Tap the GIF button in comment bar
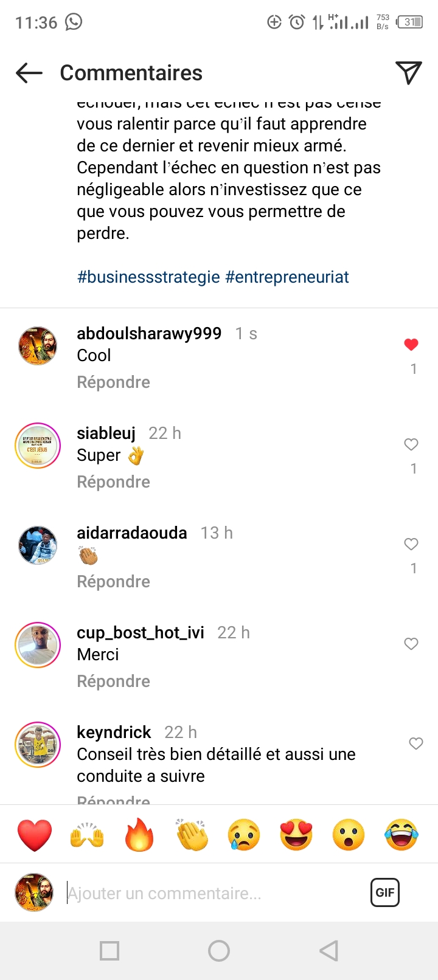The width and height of the screenshot is (438, 980). 384,892
